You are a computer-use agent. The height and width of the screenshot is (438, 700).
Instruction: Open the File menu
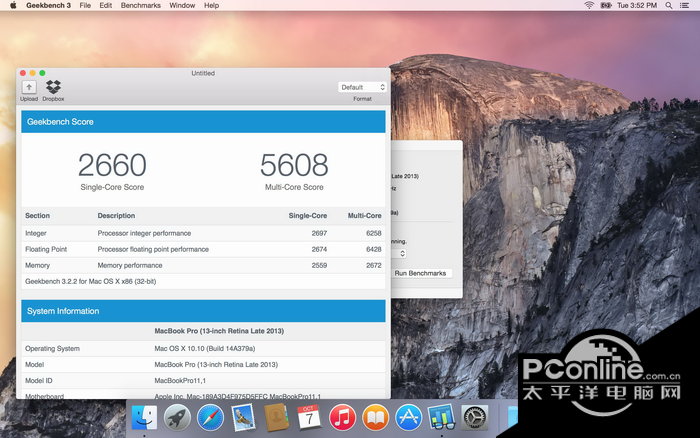85,5
